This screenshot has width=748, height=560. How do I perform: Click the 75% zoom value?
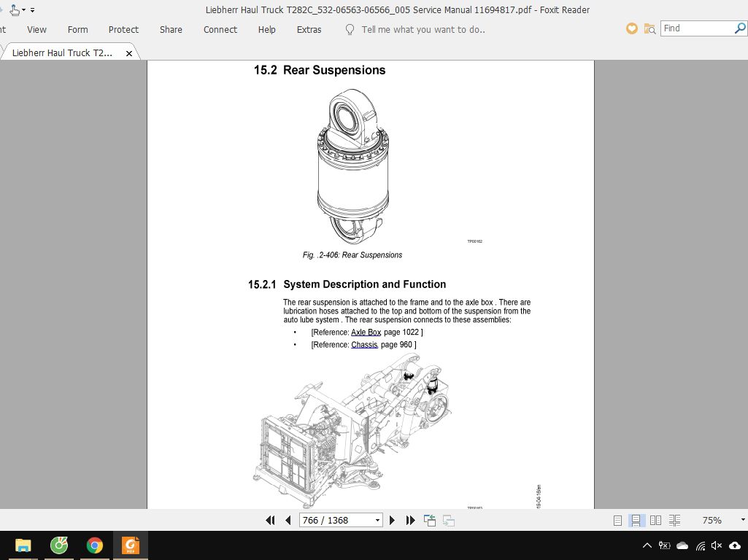click(x=712, y=521)
